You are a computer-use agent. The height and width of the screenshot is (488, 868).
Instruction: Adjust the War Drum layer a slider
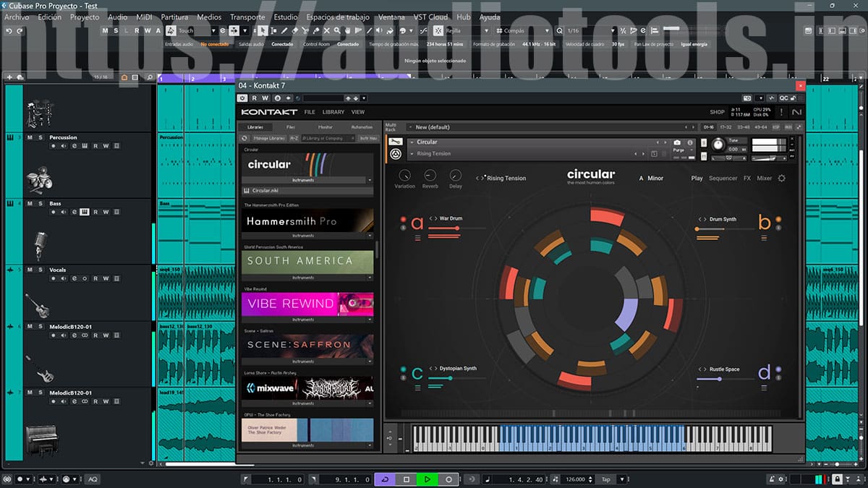click(456, 228)
